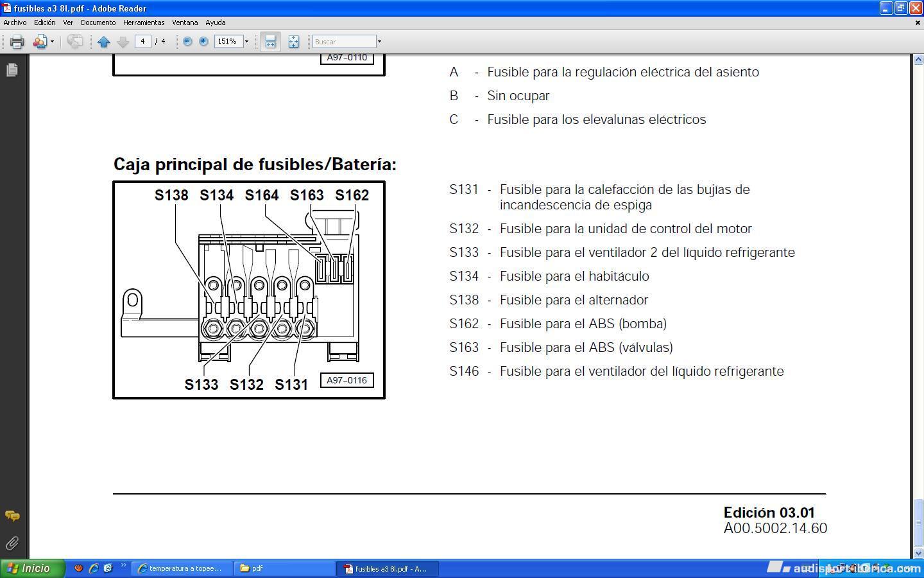Switch to the 'temperatura a topee' taskbar window
The width and height of the screenshot is (924, 578).
tap(182, 568)
